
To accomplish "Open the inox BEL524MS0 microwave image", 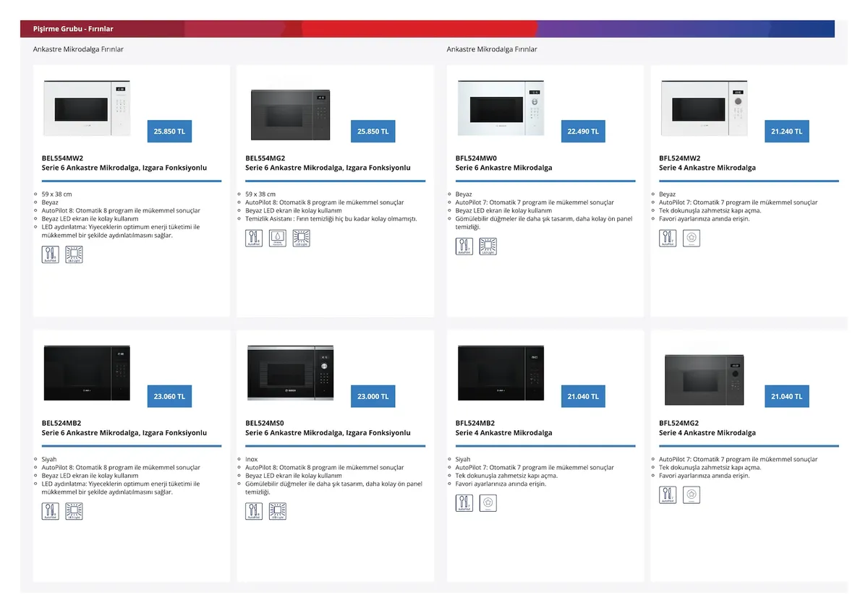I will point(291,372).
